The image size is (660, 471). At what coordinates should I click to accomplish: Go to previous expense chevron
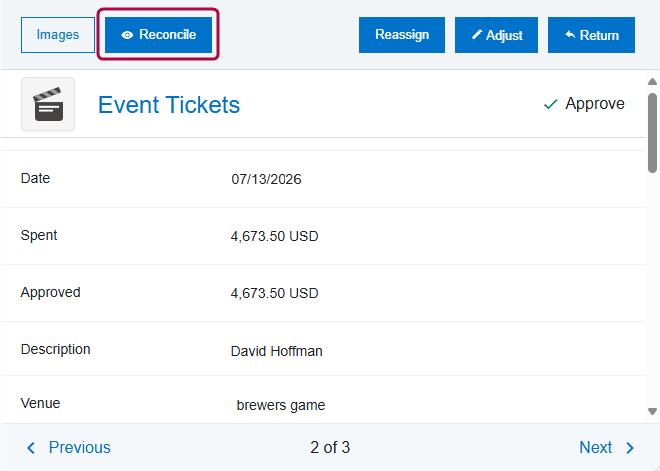[31, 448]
